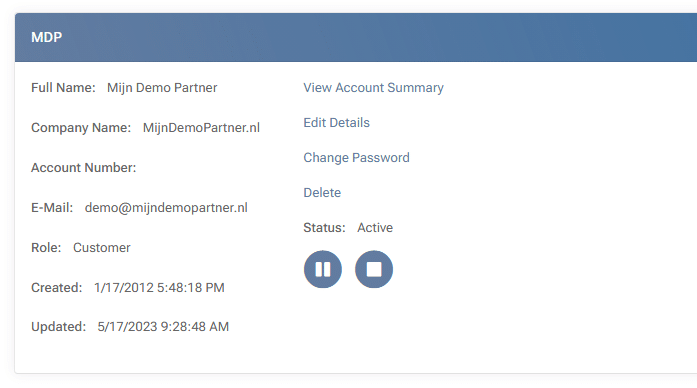Click the Updated date 5/17/2023 value

click(163, 327)
